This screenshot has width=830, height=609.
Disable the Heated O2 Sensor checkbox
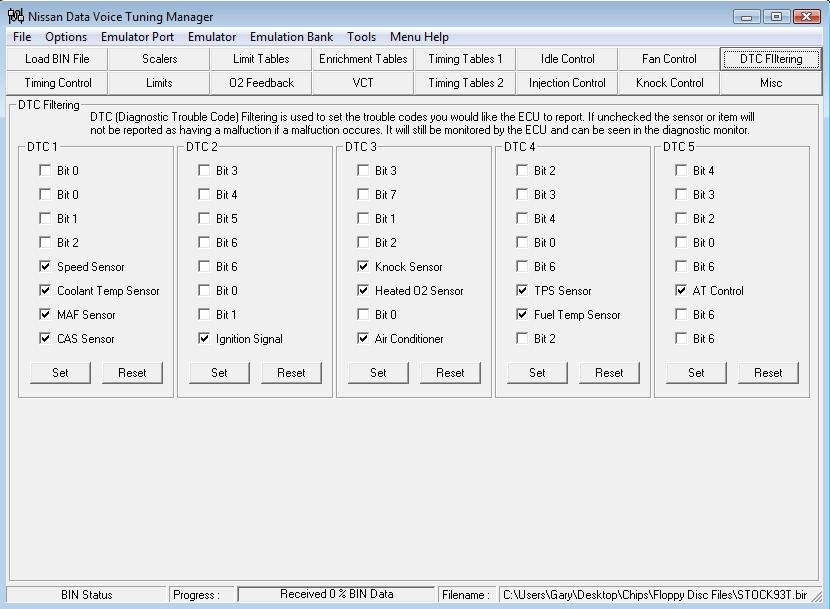pos(363,291)
